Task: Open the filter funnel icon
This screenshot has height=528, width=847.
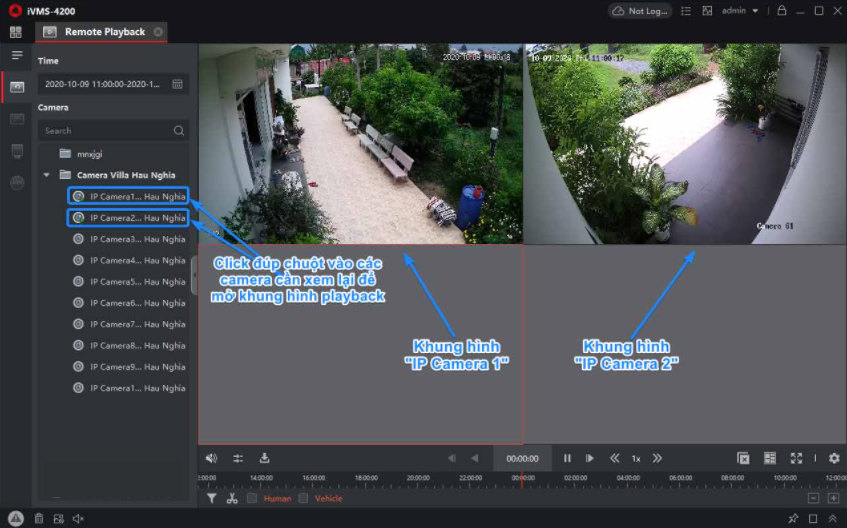Action: [x=211, y=498]
